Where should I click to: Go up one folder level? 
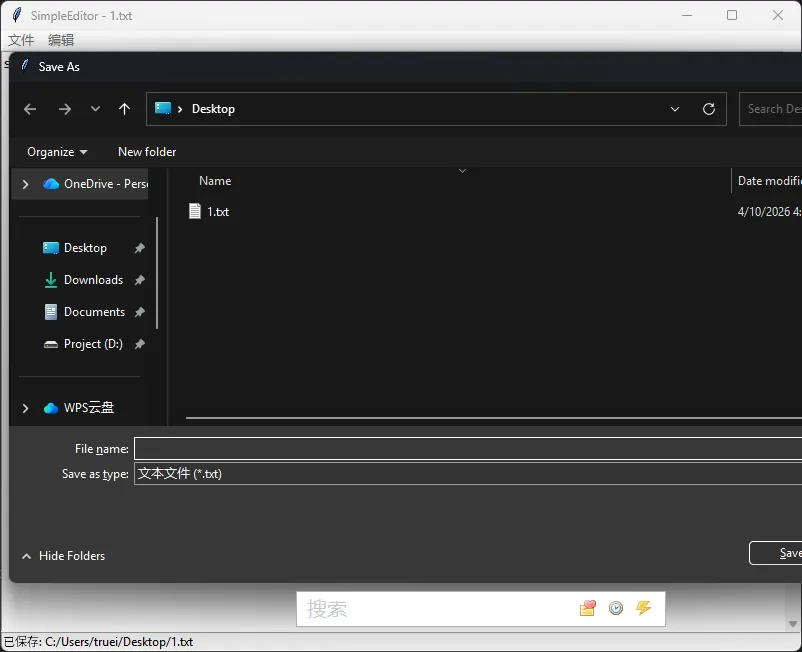124,109
